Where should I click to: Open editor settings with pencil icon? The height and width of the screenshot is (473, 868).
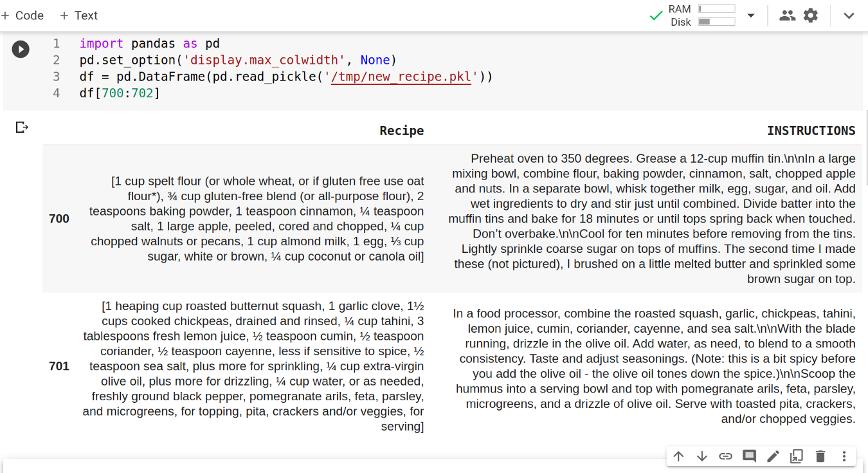click(x=773, y=456)
